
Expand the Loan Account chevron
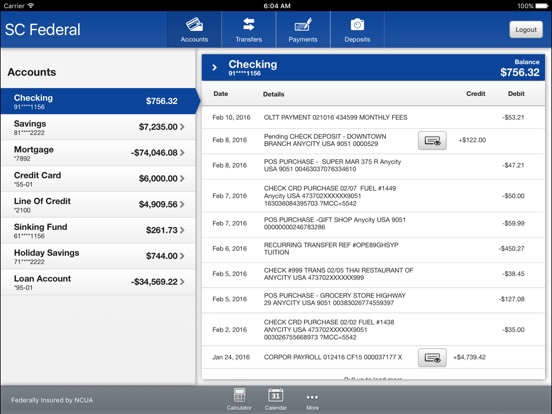[x=182, y=282]
